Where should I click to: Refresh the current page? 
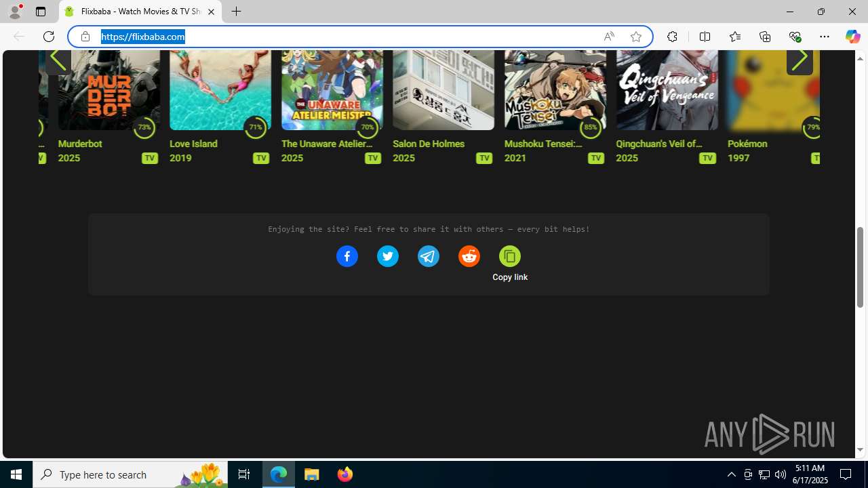pyautogui.click(x=49, y=37)
